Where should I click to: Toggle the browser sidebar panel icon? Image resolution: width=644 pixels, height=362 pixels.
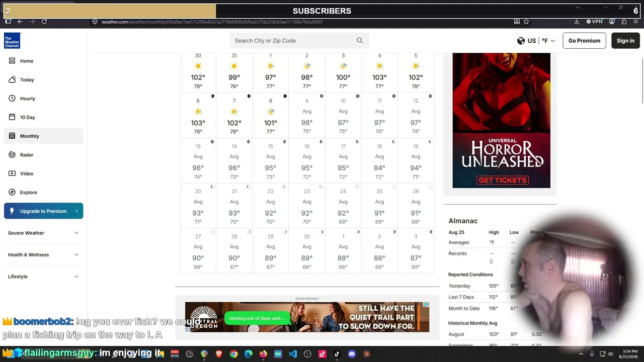pyautogui.click(x=8, y=22)
